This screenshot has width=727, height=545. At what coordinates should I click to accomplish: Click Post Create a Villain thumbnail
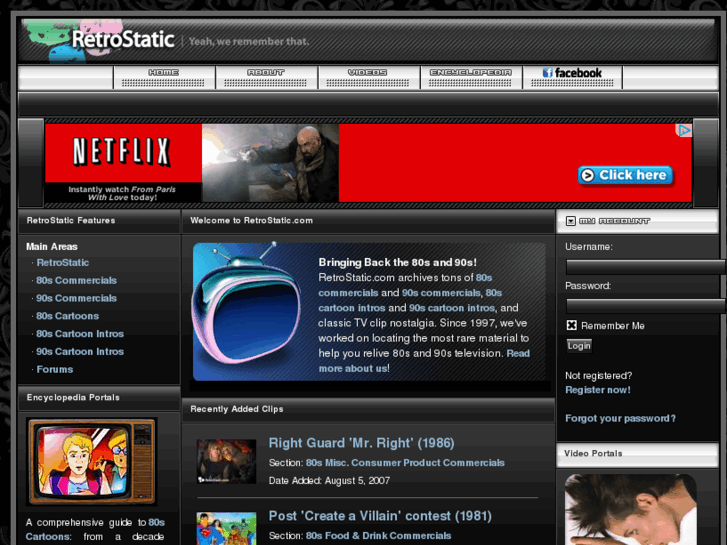pyautogui.click(x=226, y=528)
